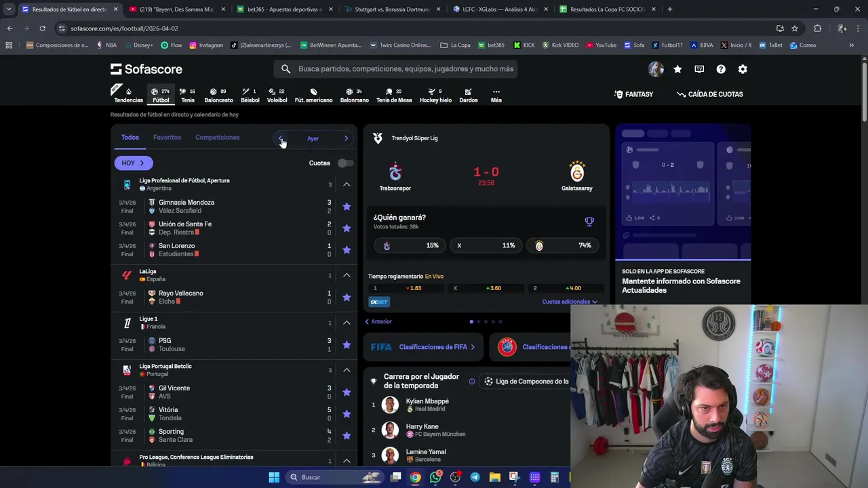Open the Windows Start menu
The image size is (868, 488).
(x=274, y=477)
